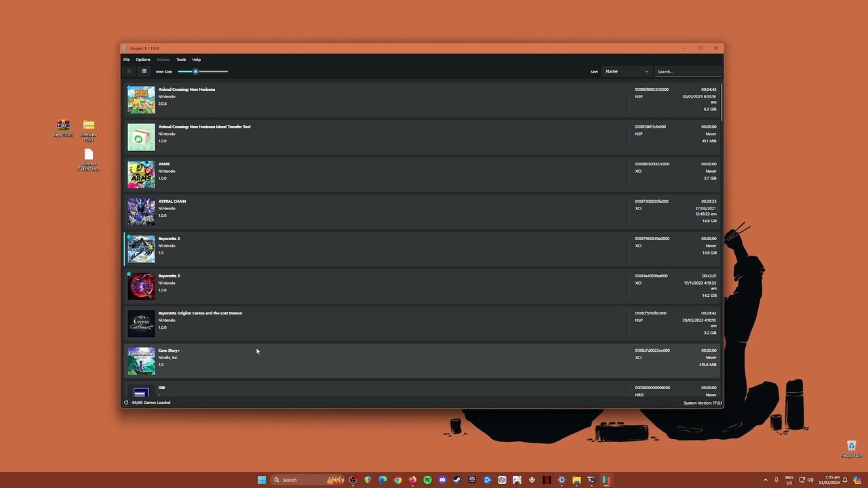This screenshot has height=488, width=868.
Task: Open File Explorer from the taskbar
Action: pos(576,480)
